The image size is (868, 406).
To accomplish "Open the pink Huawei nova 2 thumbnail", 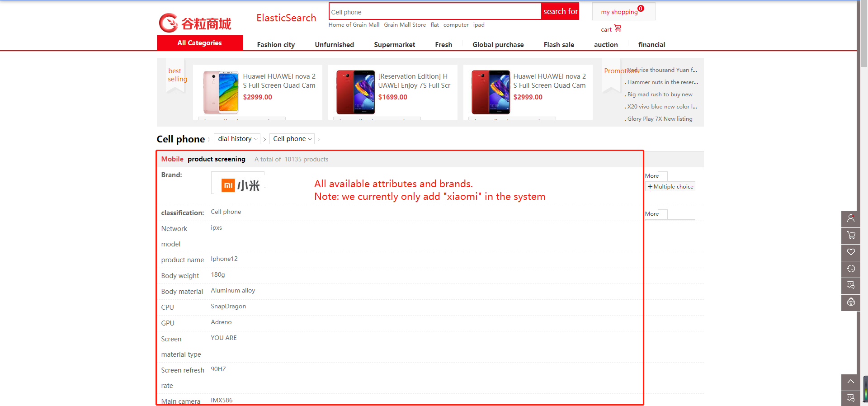I will point(221,92).
